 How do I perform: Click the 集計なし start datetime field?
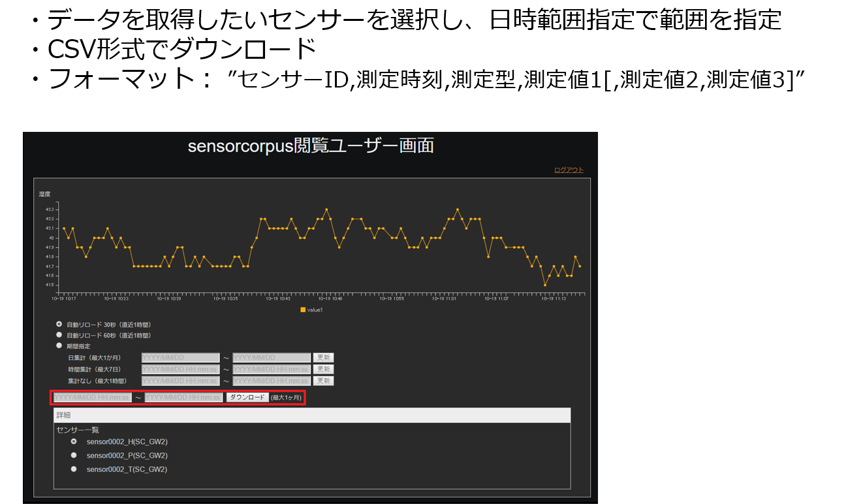[181, 381]
